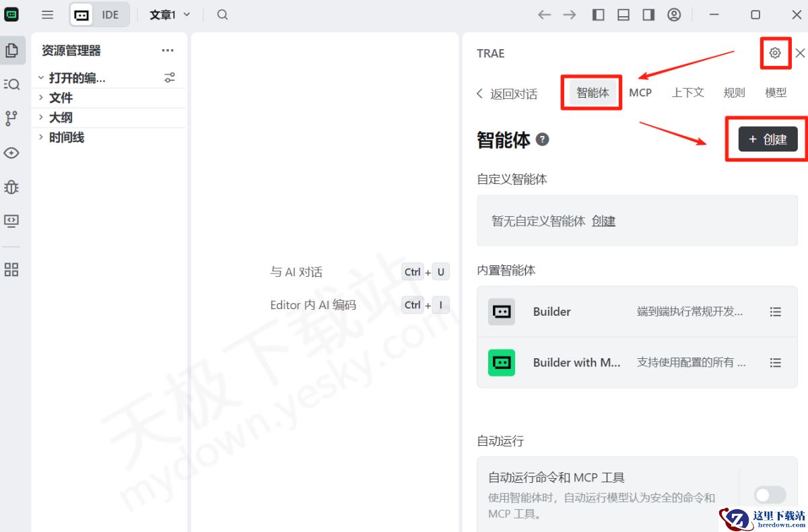Click the help question mark beside 智能体
Screen dimensions: 808x532
(x=542, y=139)
